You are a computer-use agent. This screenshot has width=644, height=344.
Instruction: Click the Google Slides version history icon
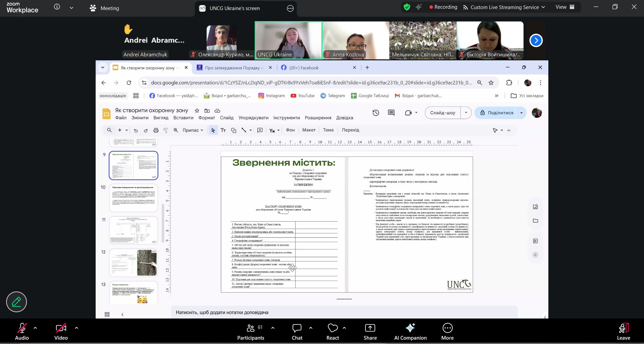(x=376, y=113)
